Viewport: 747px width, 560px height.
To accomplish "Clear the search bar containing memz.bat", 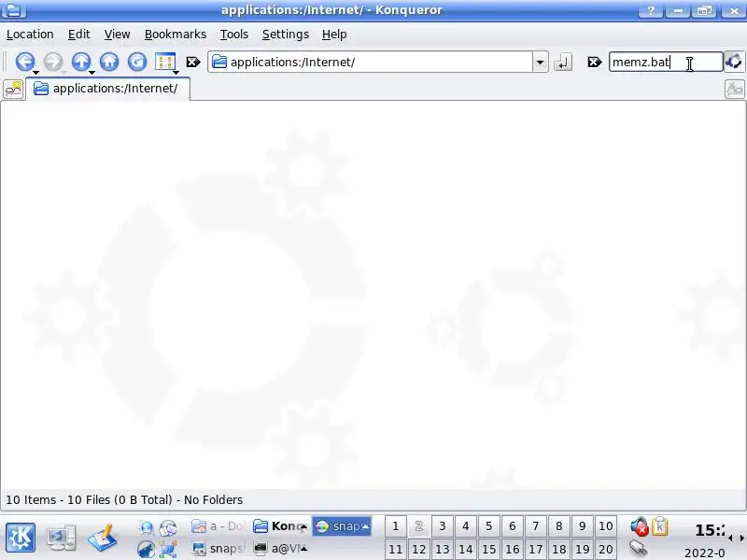I will (594, 63).
